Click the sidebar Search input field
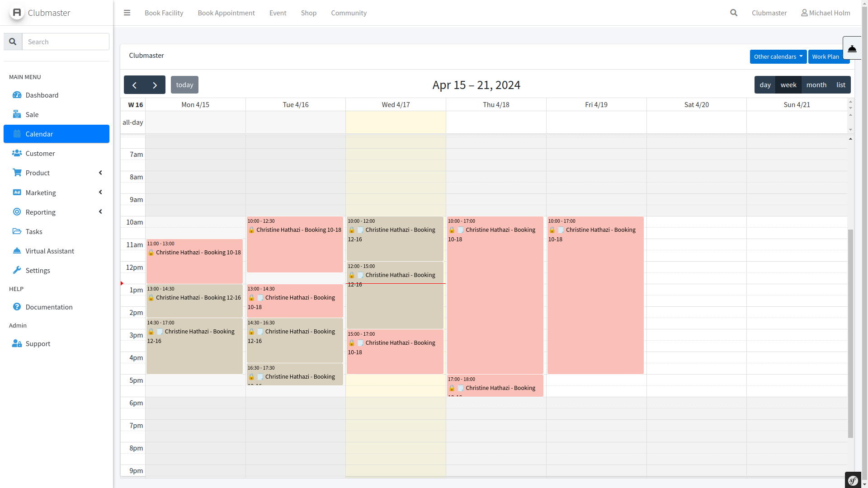 [66, 42]
